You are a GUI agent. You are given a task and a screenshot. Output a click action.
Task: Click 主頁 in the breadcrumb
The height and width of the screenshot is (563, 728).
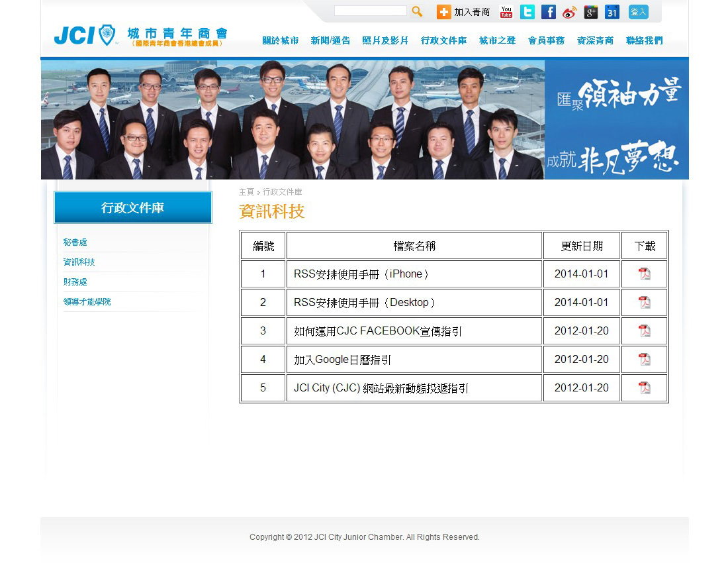246,192
